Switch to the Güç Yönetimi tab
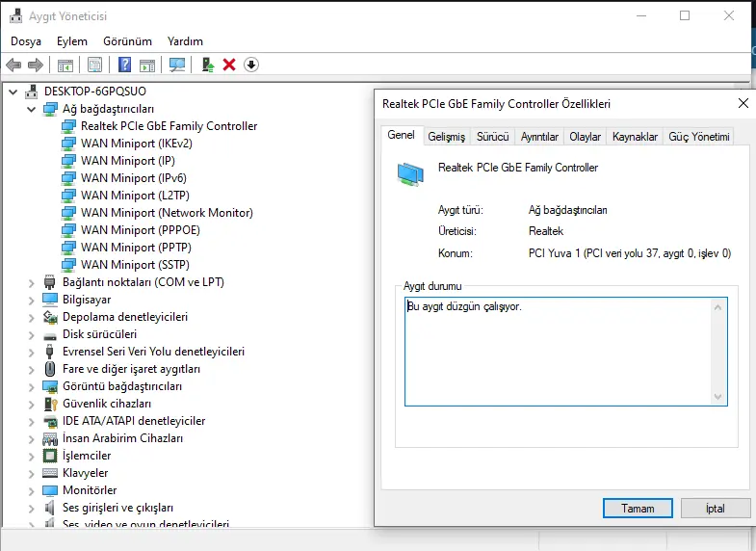Image resolution: width=756 pixels, height=551 pixels. (698, 137)
